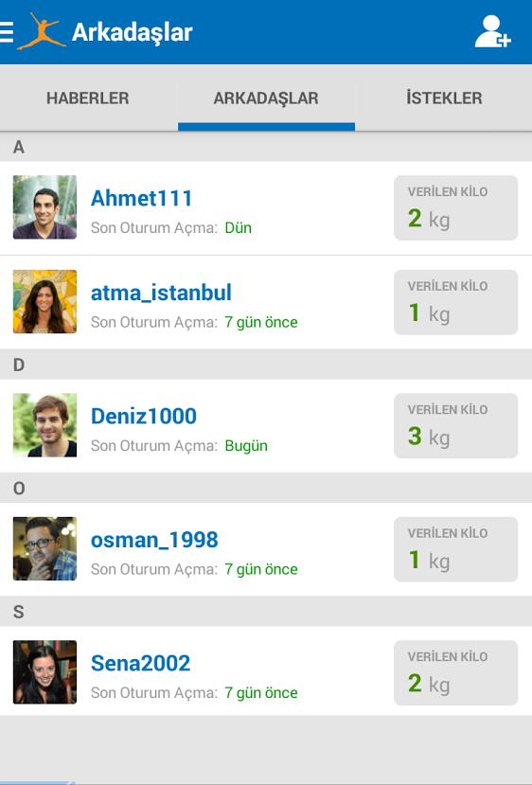The image size is (532, 785).
Task: Tap atma_istanbul's profile picture
Action: [44, 301]
